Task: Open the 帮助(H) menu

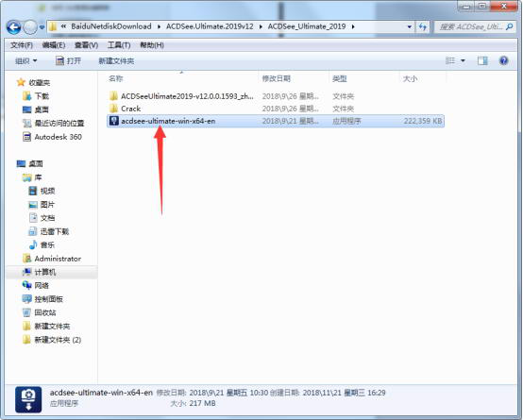Action: coord(152,45)
